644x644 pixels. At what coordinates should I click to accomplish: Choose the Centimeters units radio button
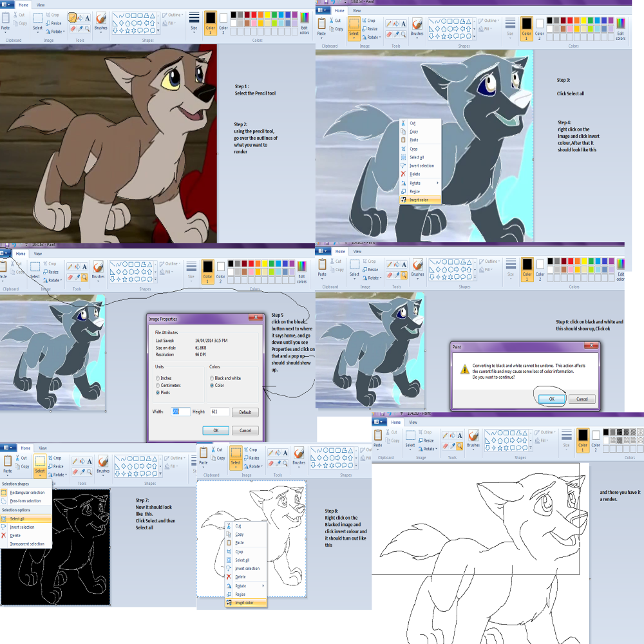pos(158,385)
